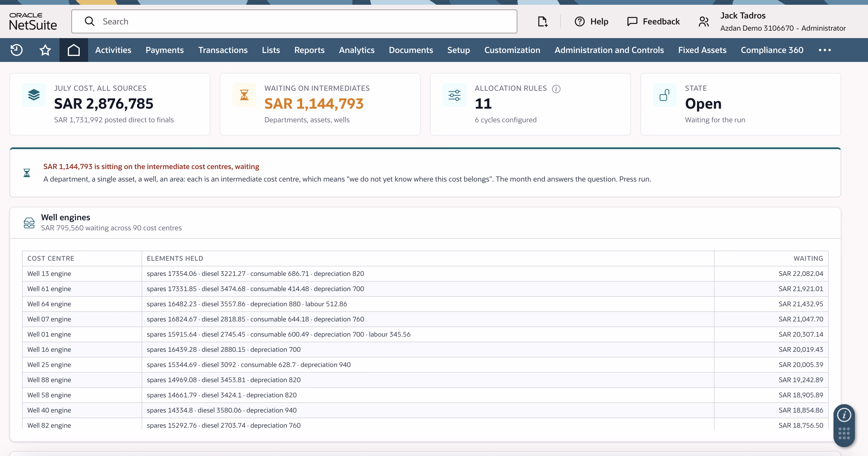Open Administration and Controls menu
The height and width of the screenshot is (456, 868).
coord(609,50)
